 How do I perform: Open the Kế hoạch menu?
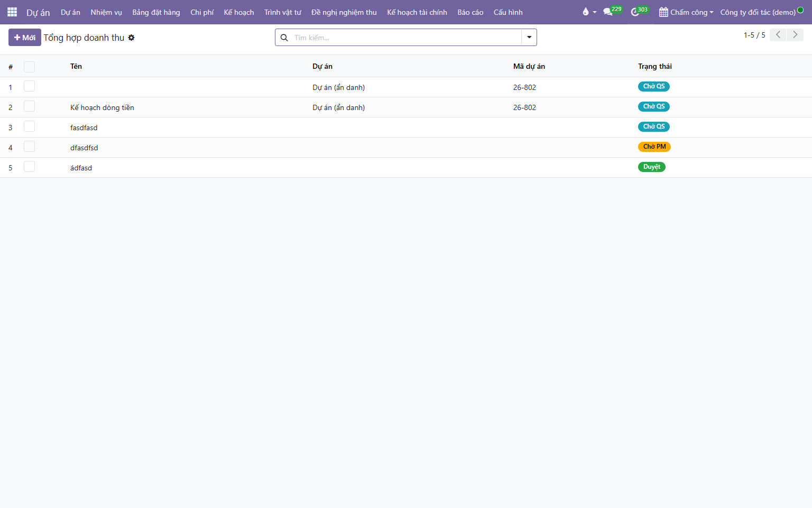pyautogui.click(x=239, y=12)
